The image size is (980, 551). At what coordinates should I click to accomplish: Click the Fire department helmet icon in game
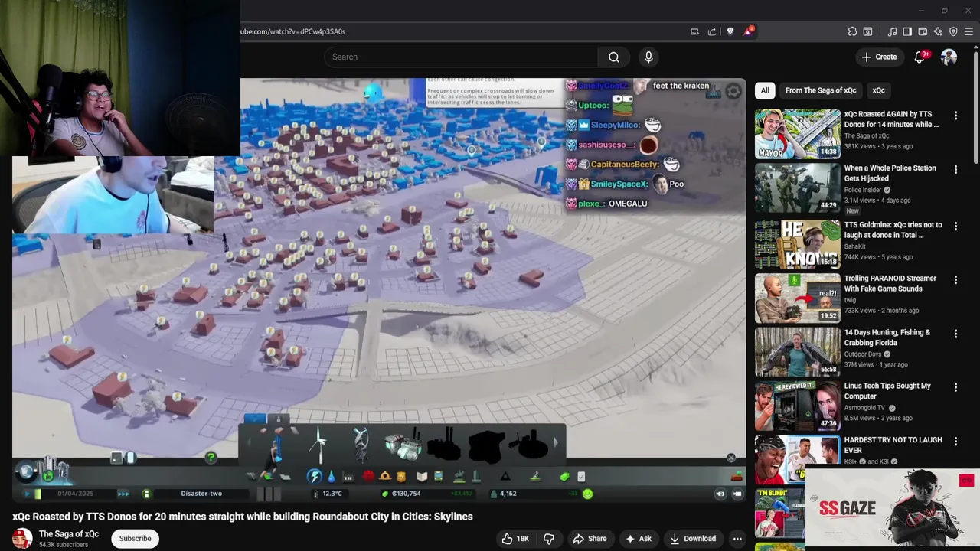tap(385, 477)
